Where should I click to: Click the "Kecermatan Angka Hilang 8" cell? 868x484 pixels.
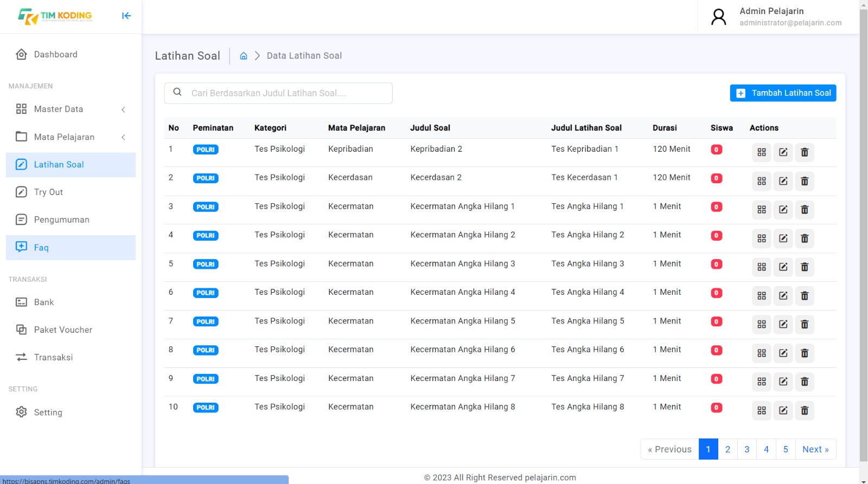coord(463,407)
